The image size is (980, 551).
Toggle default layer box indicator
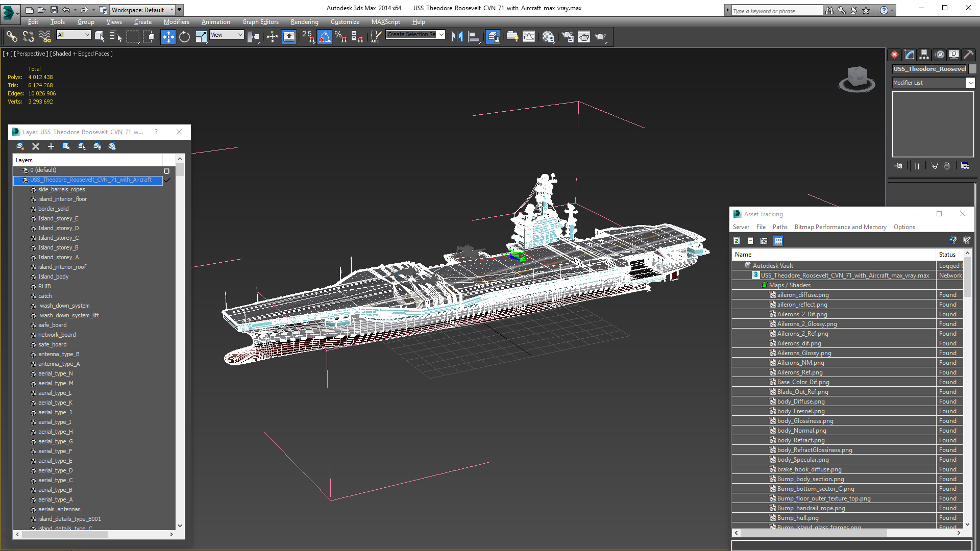pos(166,171)
